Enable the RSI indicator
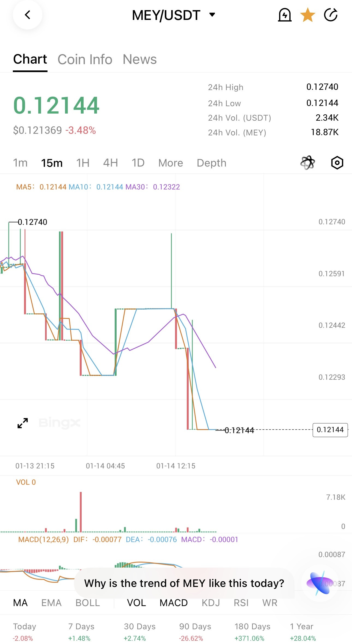 coord(241,603)
